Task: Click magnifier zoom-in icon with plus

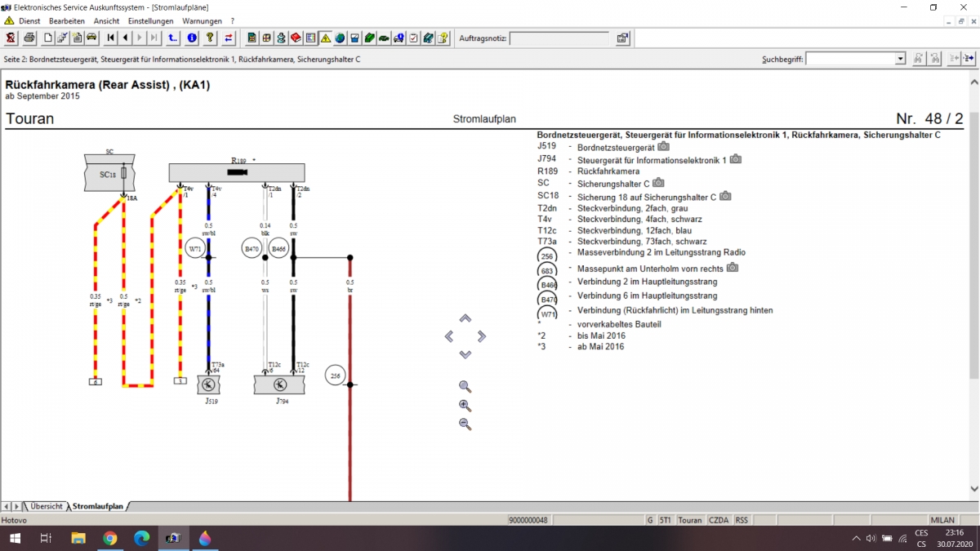Action: pyautogui.click(x=465, y=406)
